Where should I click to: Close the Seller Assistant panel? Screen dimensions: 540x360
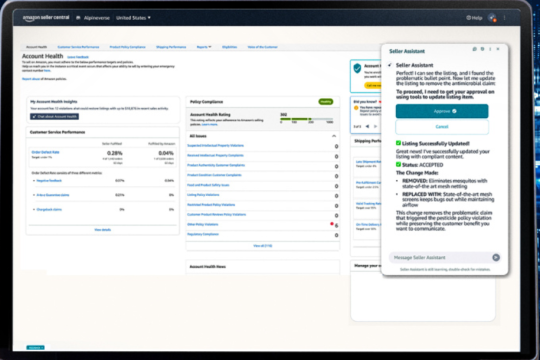click(498, 49)
